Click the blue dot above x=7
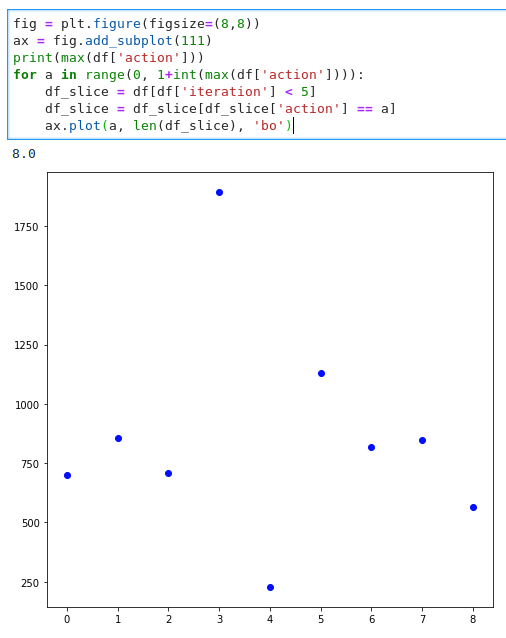This screenshot has height=638, width=506. [422, 440]
